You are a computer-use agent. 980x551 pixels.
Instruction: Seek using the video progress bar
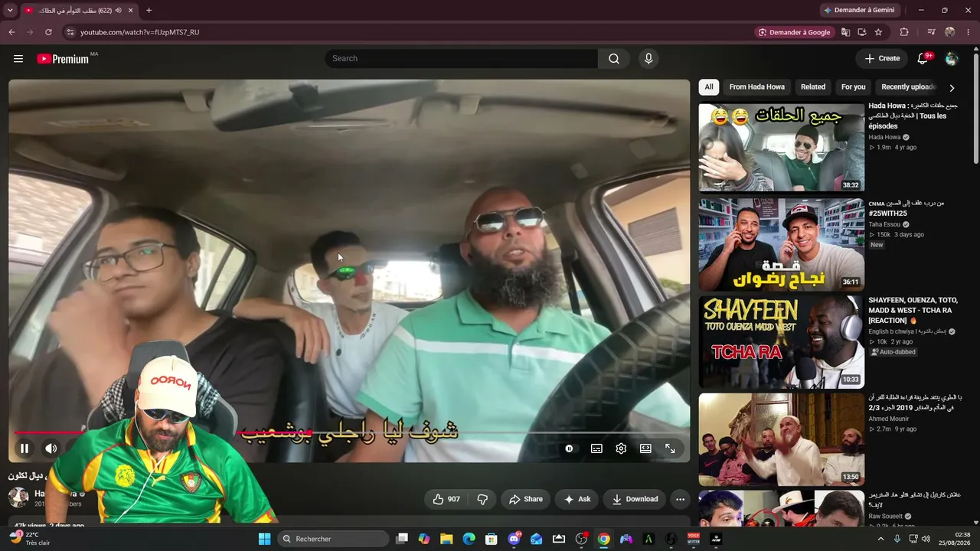click(349, 433)
